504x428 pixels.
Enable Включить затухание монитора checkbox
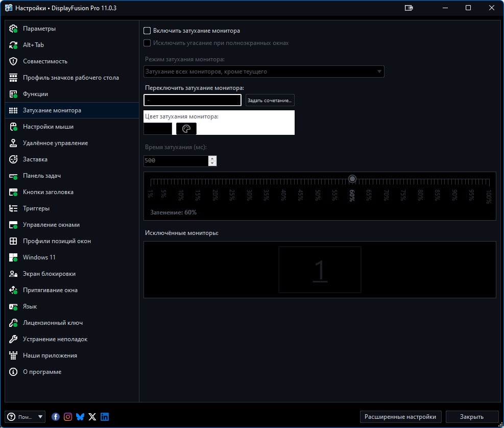[x=147, y=31]
